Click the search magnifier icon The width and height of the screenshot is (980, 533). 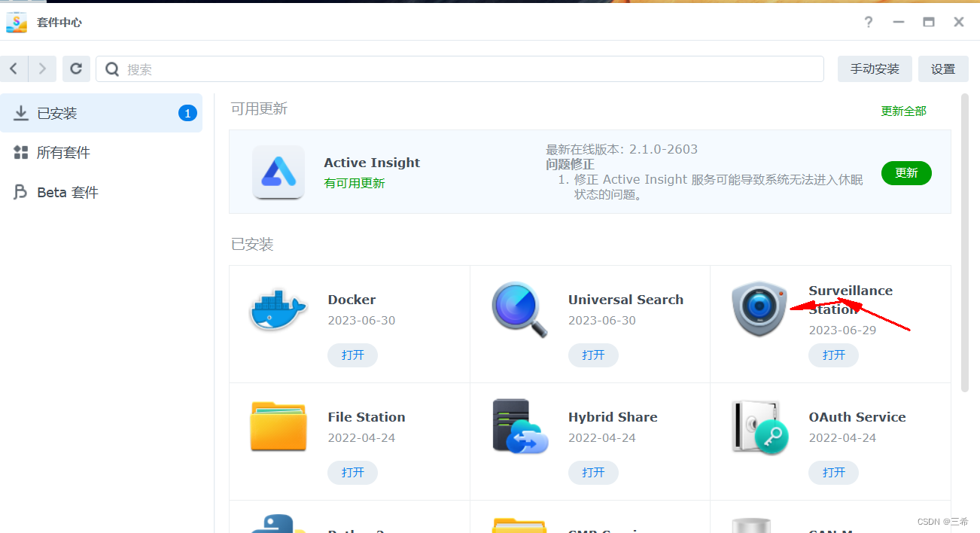click(x=112, y=69)
